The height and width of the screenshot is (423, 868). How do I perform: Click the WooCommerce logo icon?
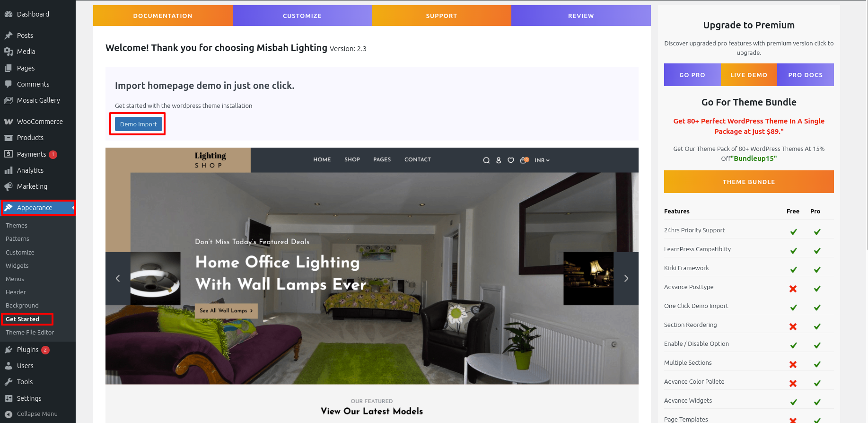click(x=9, y=122)
